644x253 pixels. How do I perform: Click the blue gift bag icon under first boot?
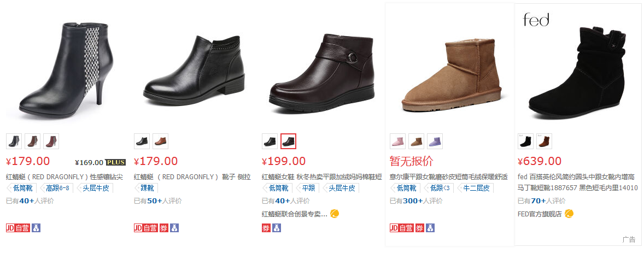pos(36,228)
